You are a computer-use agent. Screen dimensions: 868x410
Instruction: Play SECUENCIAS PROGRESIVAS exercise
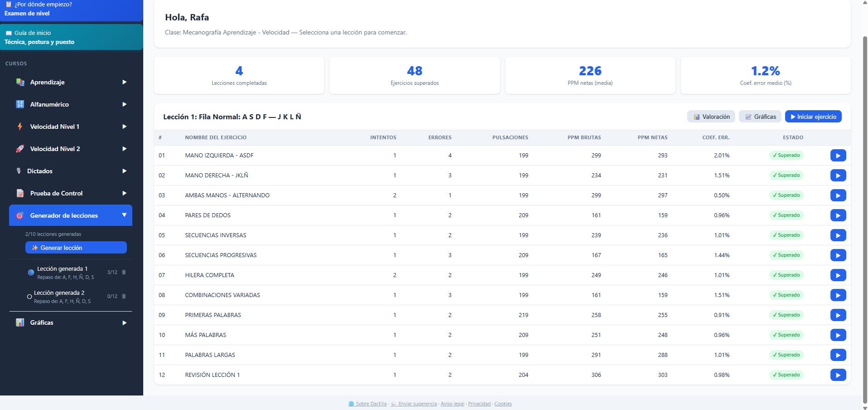point(838,255)
